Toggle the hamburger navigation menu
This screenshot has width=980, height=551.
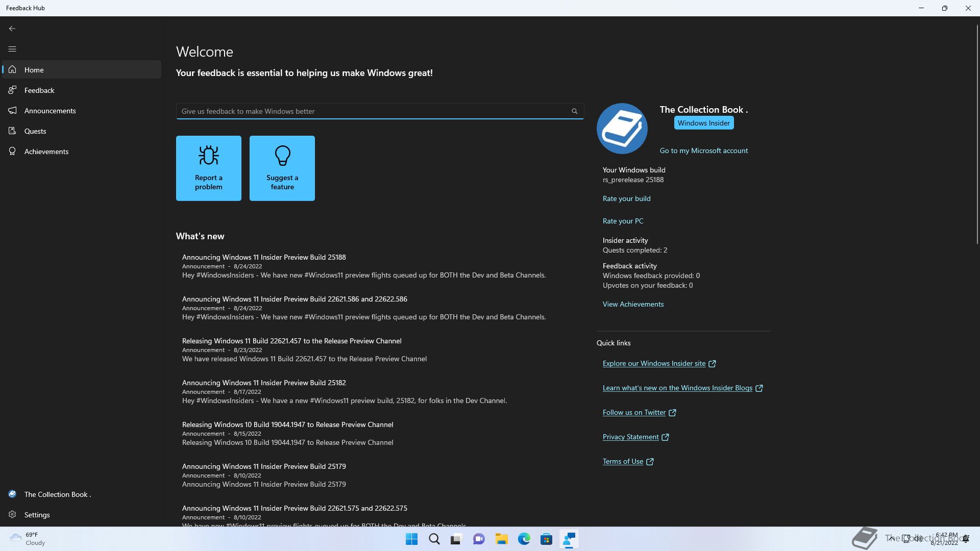point(12,49)
